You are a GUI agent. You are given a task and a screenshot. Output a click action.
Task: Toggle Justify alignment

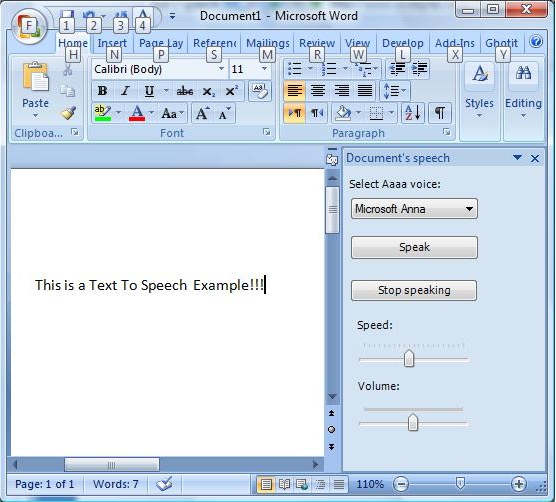click(x=365, y=91)
